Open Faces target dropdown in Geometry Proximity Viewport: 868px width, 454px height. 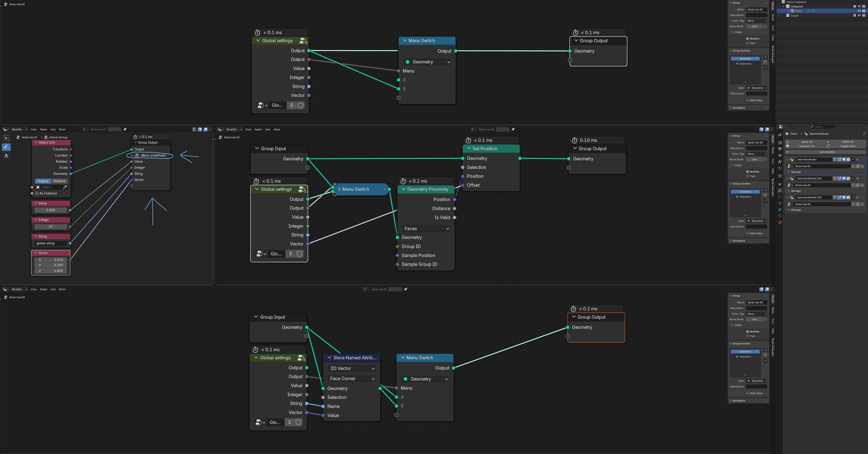pos(426,229)
